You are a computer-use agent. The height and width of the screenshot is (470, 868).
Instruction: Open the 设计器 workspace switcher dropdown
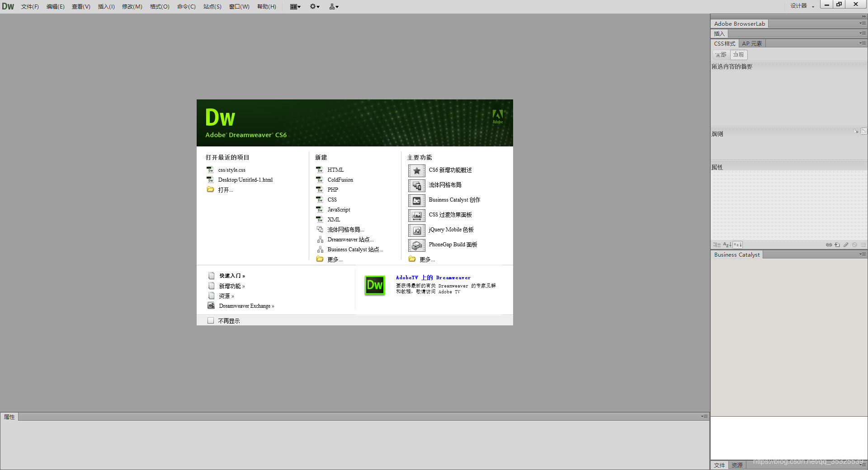[802, 6]
